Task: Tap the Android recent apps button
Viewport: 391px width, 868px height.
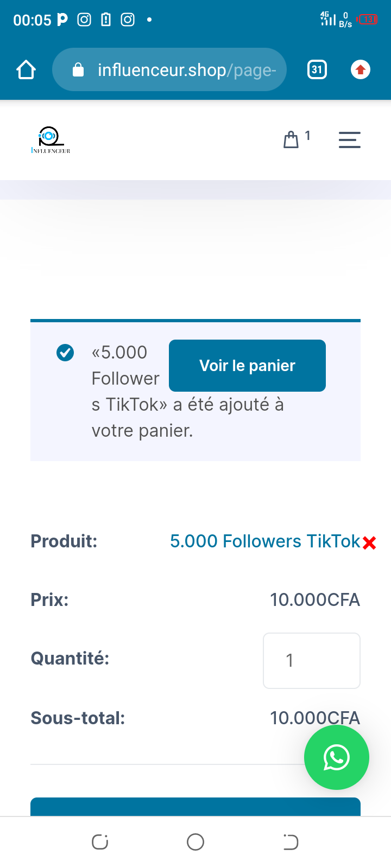Action: click(100, 842)
